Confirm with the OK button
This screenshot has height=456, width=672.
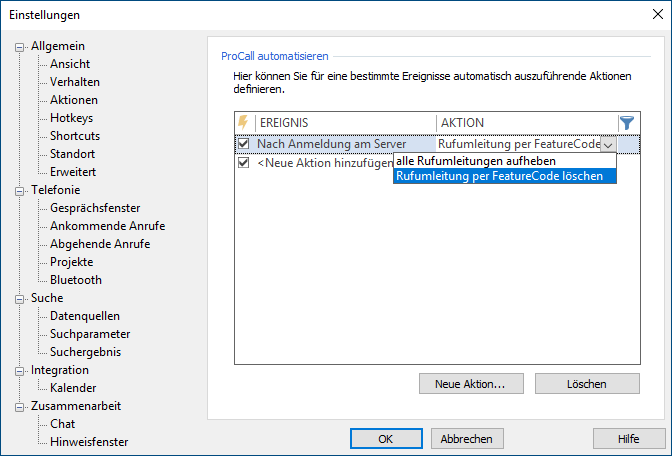coord(385,439)
